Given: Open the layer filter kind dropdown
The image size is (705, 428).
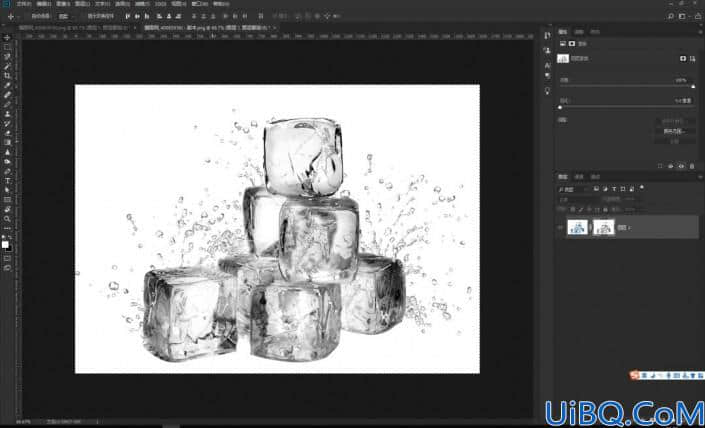Looking at the screenshot, I should (573, 189).
